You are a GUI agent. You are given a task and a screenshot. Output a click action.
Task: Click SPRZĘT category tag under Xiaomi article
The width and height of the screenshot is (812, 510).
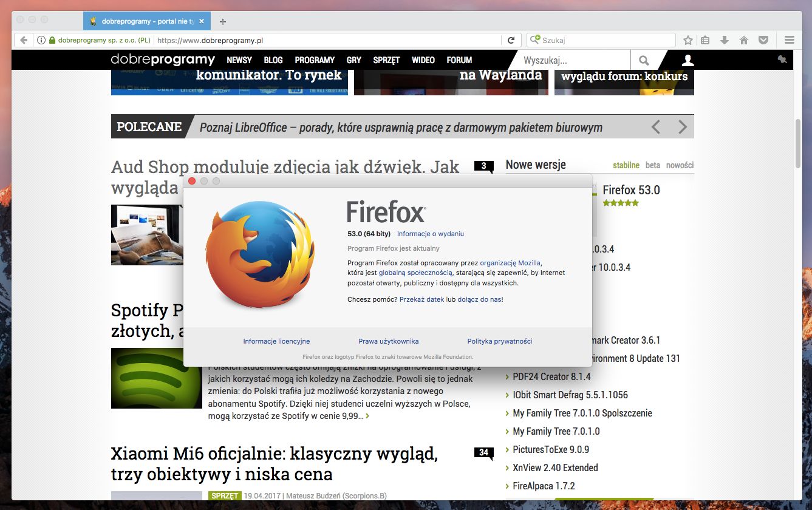[225, 495]
